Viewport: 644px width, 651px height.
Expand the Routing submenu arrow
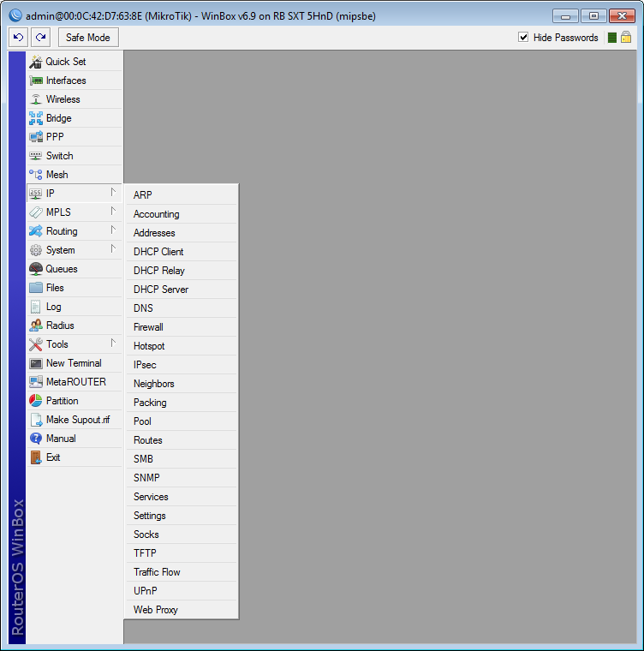tap(113, 230)
